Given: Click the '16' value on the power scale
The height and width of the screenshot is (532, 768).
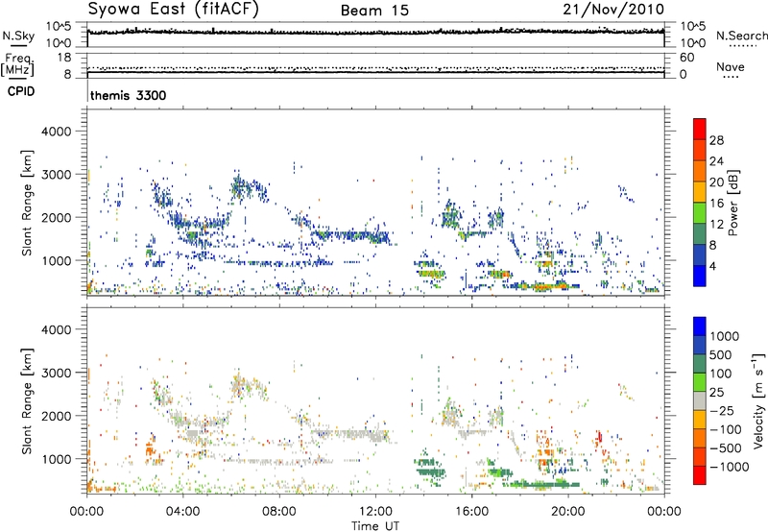Looking at the screenshot, I should click(x=716, y=204).
